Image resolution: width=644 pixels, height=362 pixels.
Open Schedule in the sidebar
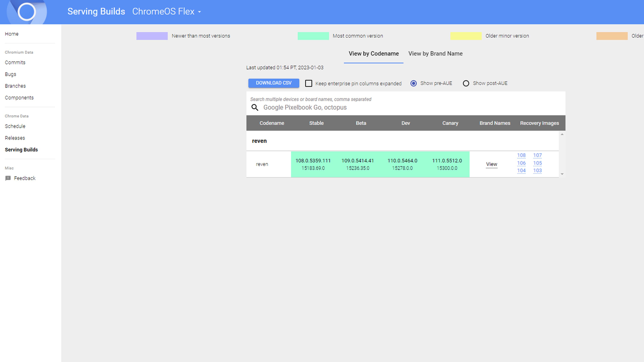(15, 126)
